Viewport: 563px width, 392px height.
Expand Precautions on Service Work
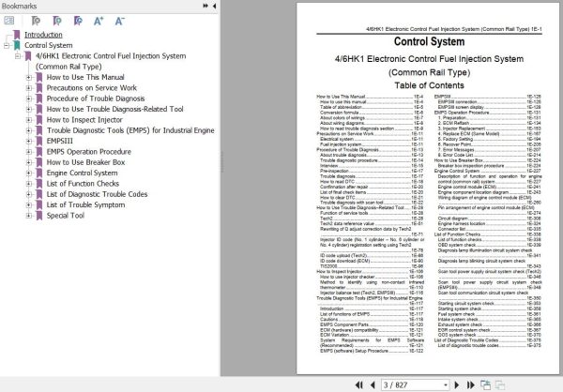point(29,88)
